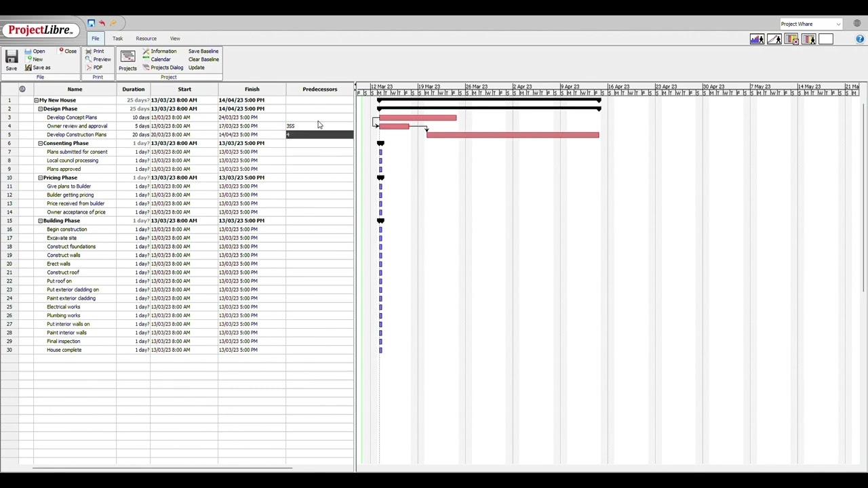Toggle the resource usage view icon
Image resolution: width=868 pixels, height=488 pixels.
coord(808,39)
